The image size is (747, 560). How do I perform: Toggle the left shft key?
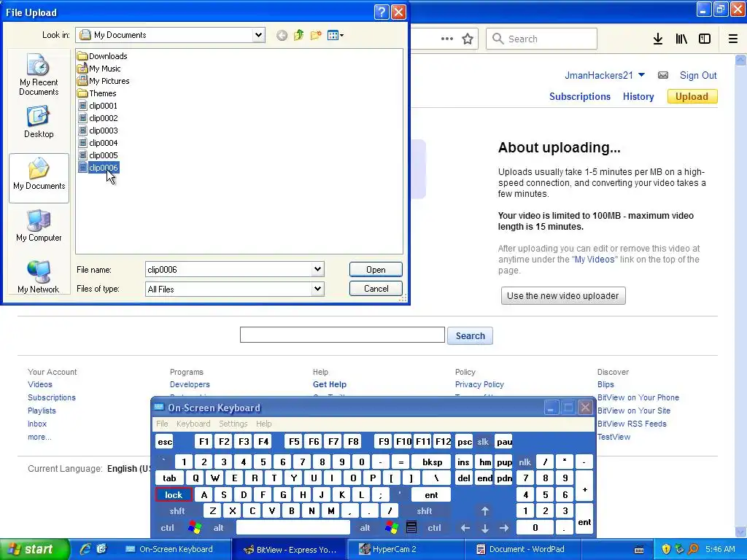(x=177, y=511)
